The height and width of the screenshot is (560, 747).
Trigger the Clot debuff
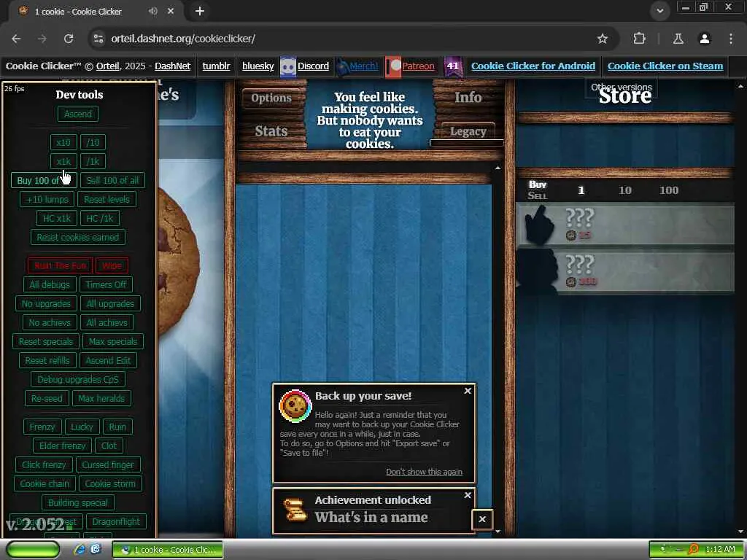[x=109, y=446]
